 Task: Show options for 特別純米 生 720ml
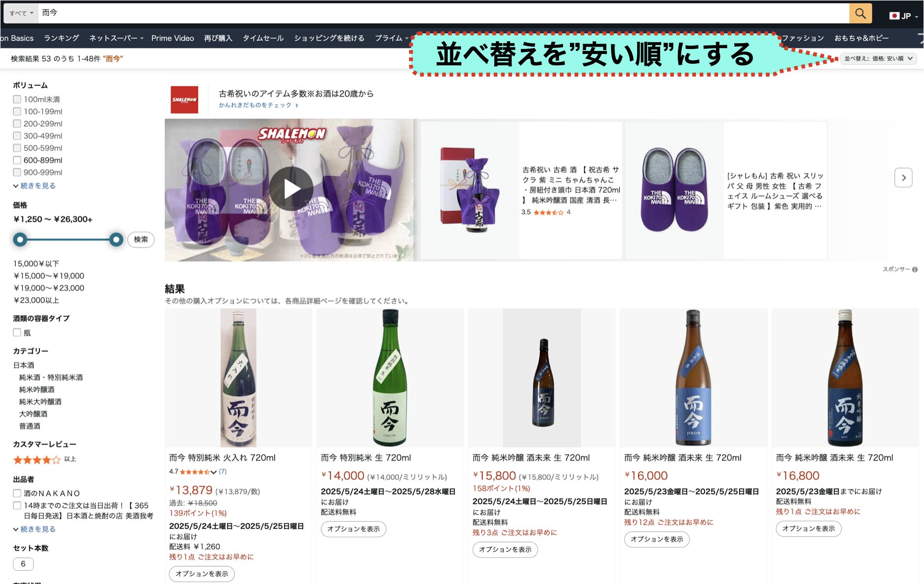point(353,529)
